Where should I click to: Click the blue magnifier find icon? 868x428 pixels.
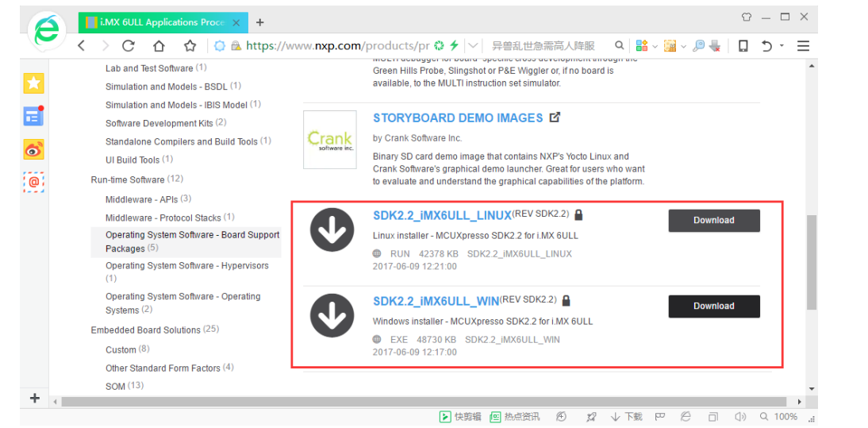point(699,45)
